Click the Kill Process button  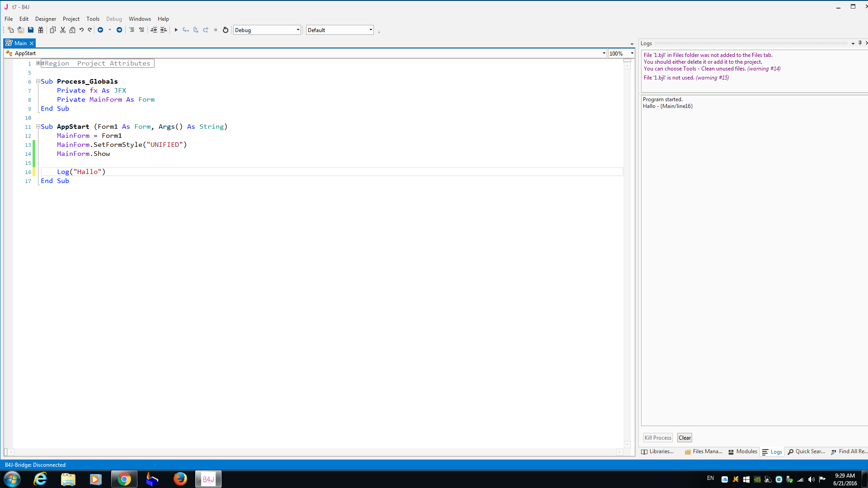pos(658,437)
